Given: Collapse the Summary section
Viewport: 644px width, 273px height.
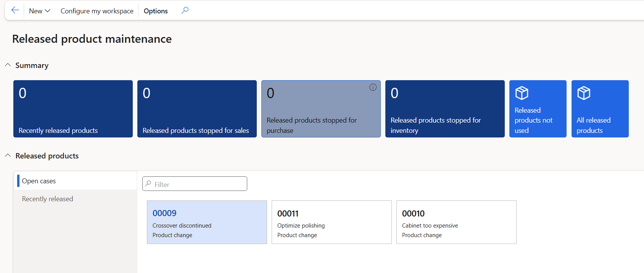Looking at the screenshot, I should (8, 65).
